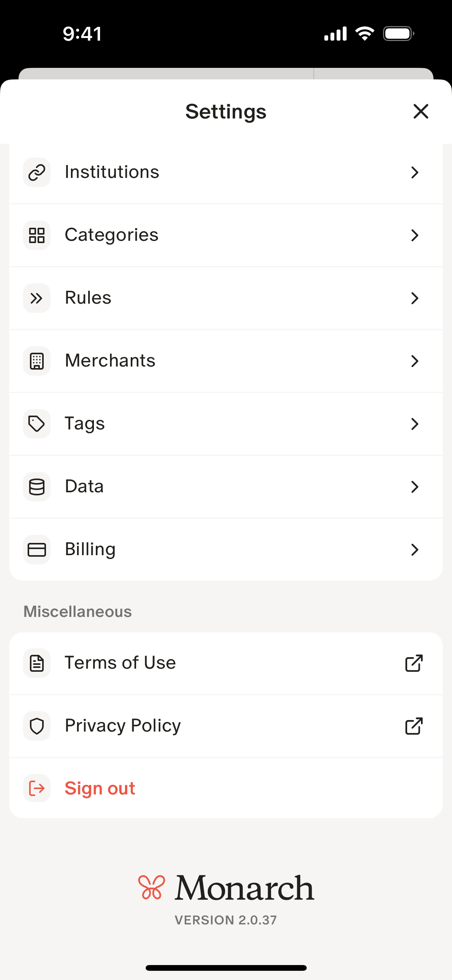Open the Tags settings row

click(x=85, y=424)
